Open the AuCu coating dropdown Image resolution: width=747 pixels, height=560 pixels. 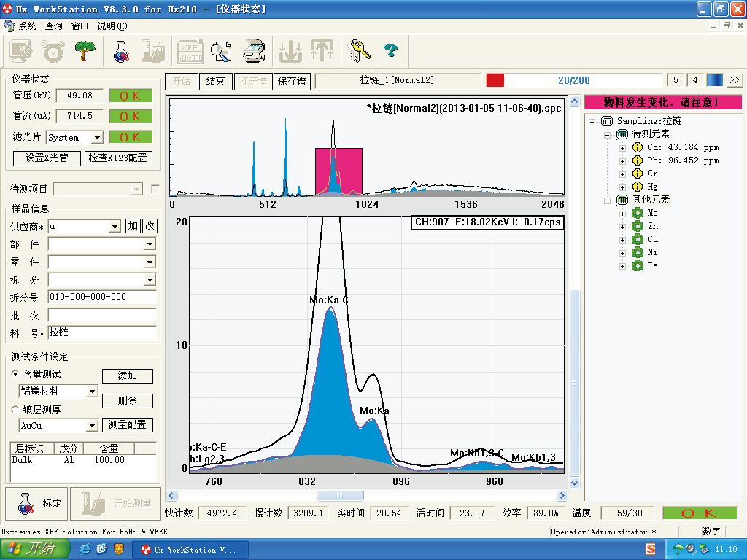coord(92,426)
